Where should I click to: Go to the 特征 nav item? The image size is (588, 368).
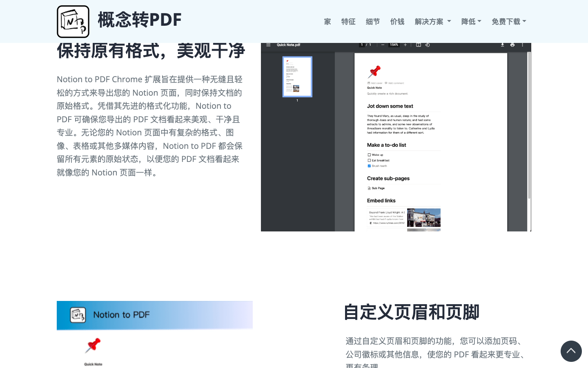coord(348,22)
